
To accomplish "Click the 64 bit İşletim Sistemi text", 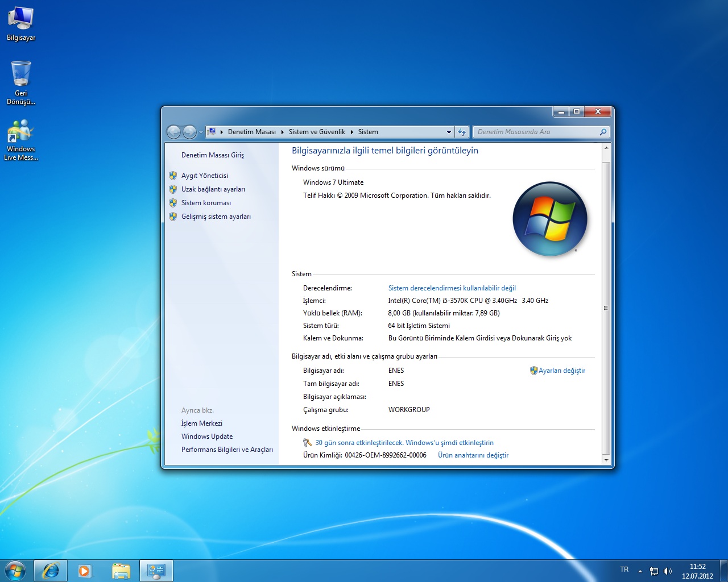I will [419, 326].
